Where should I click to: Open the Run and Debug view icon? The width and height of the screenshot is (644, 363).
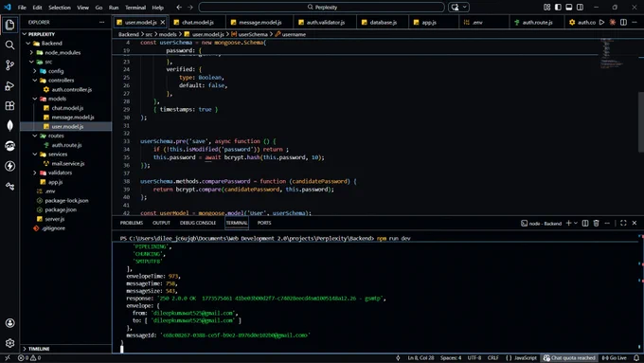[x=9, y=85]
